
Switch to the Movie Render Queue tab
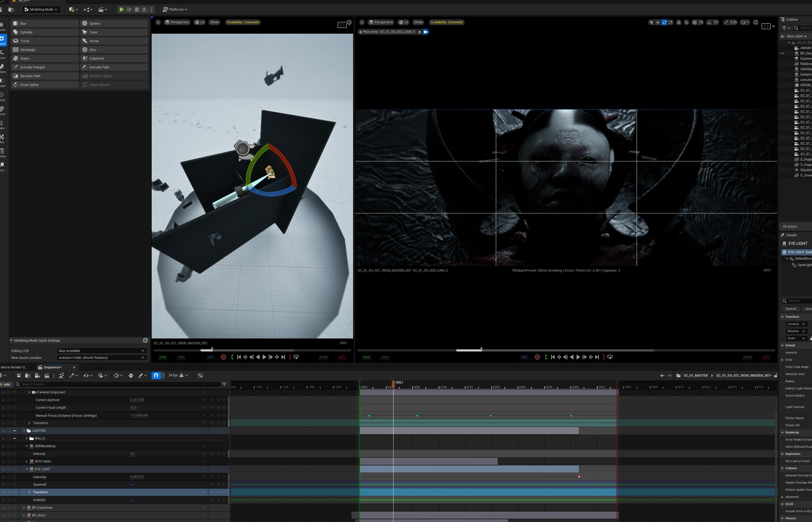(14, 367)
